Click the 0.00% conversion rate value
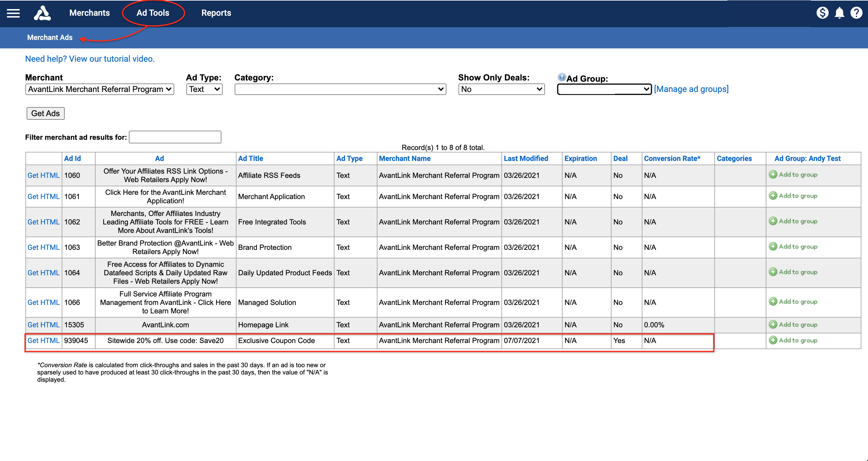 654,325
